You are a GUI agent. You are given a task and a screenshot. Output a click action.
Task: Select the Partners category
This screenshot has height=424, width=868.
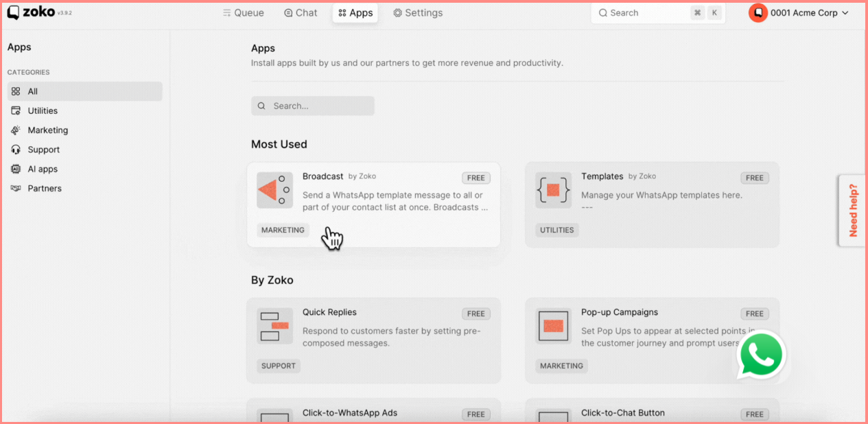(x=85, y=188)
